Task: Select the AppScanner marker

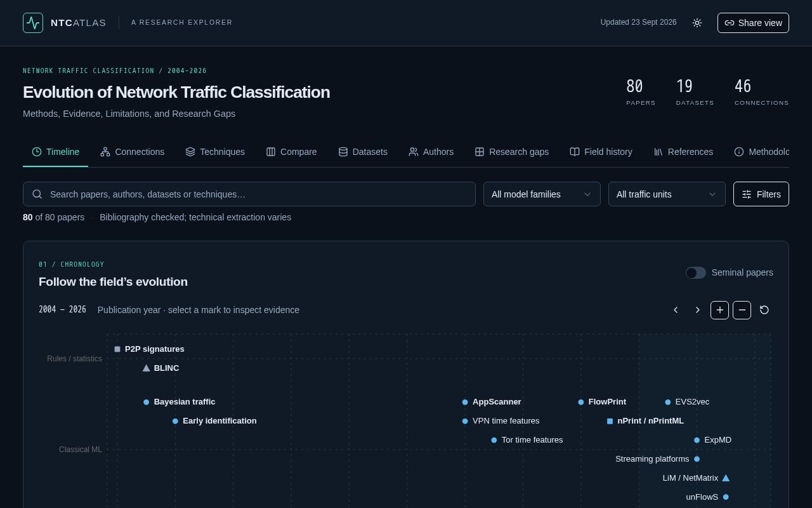Action: click(465, 402)
